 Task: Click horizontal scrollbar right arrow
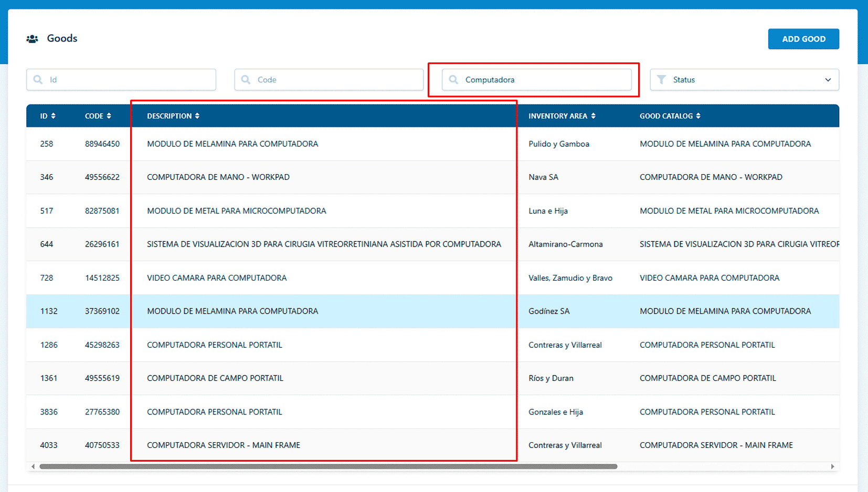[x=832, y=466]
